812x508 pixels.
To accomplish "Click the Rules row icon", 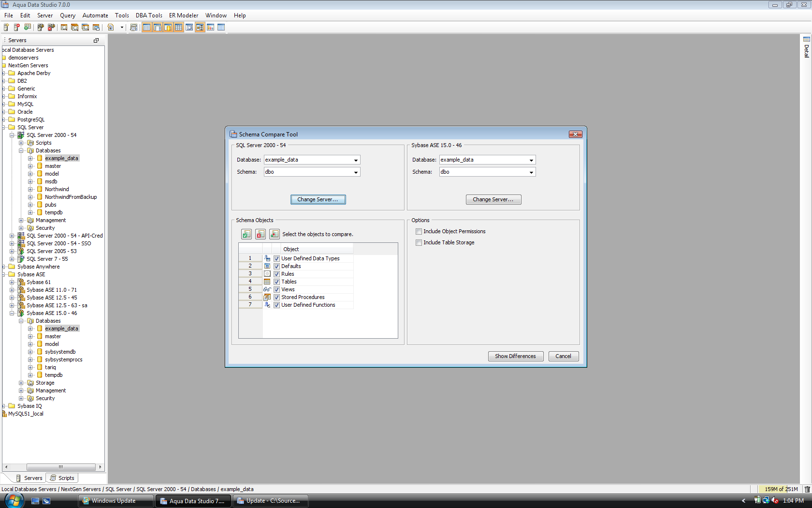I will coord(267,274).
